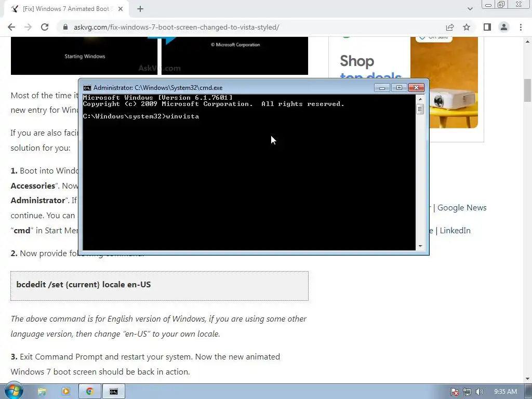The image size is (532, 399).
Task: Click the 9:35 AM taskbar clock
Action: 505,392
